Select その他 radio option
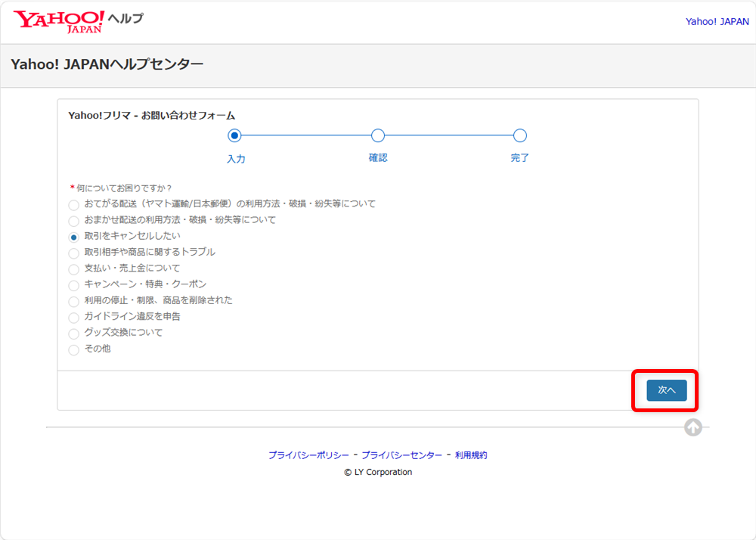Image resolution: width=756 pixels, height=540 pixels. [x=74, y=350]
